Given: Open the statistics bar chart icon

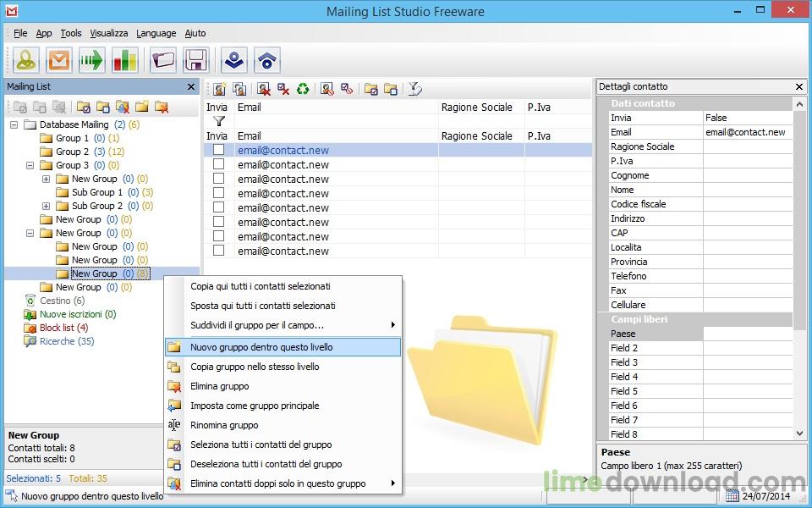Looking at the screenshot, I should [125, 60].
